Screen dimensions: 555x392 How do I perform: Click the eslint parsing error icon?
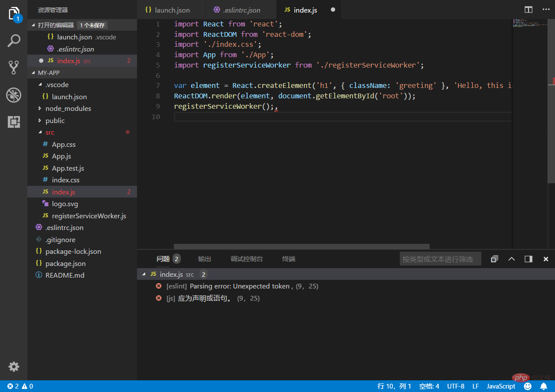(x=159, y=286)
